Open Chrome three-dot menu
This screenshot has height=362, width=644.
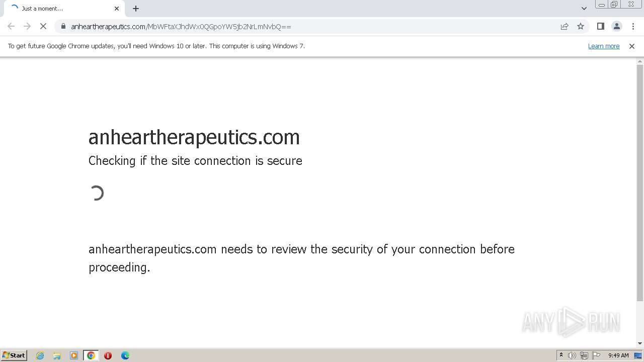(633, 26)
